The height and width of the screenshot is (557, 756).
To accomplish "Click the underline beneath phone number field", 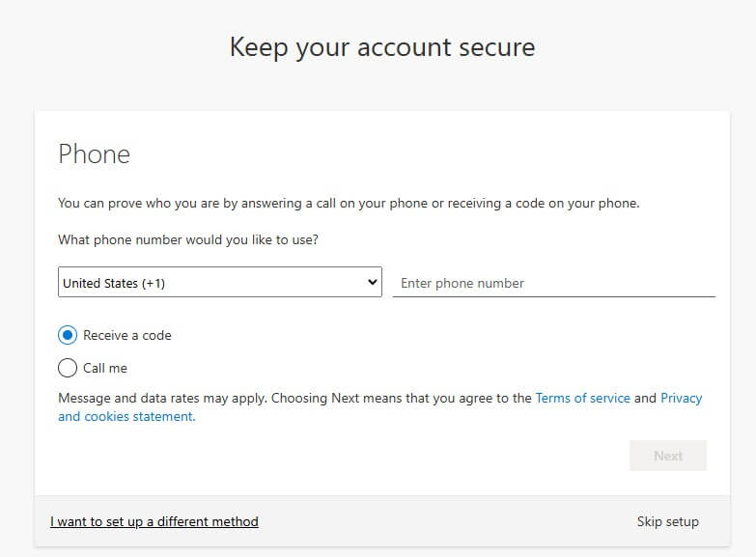I will pyautogui.click(x=553, y=296).
